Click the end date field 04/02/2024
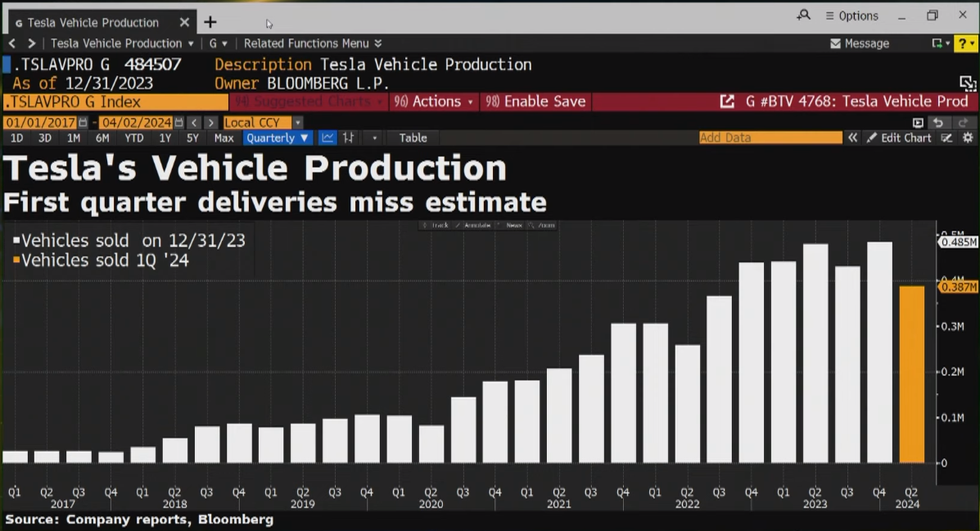980x531 pixels. [x=136, y=123]
